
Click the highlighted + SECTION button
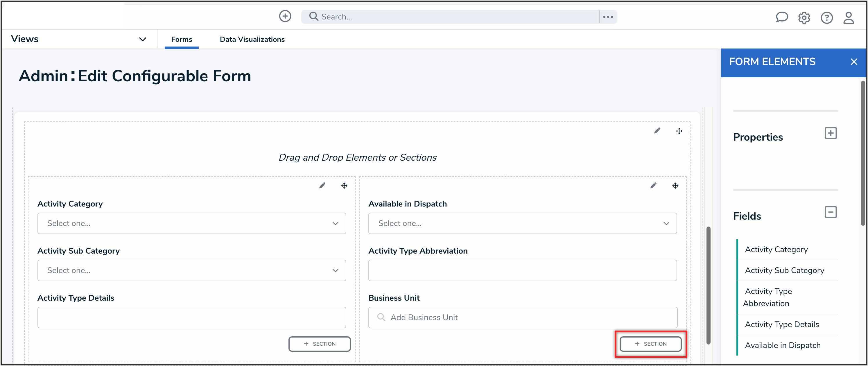point(650,344)
